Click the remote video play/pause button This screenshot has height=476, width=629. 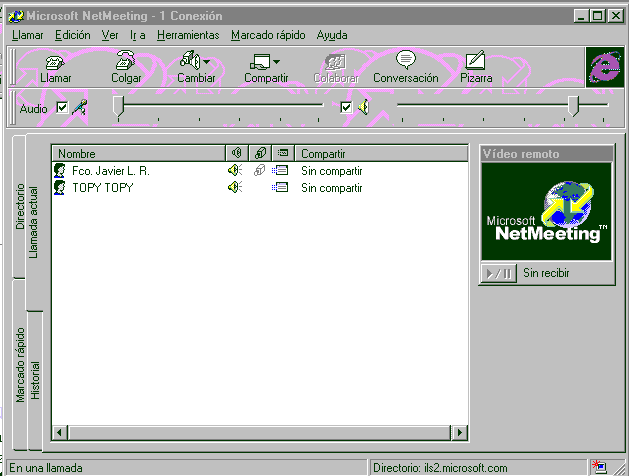[x=499, y=273]
